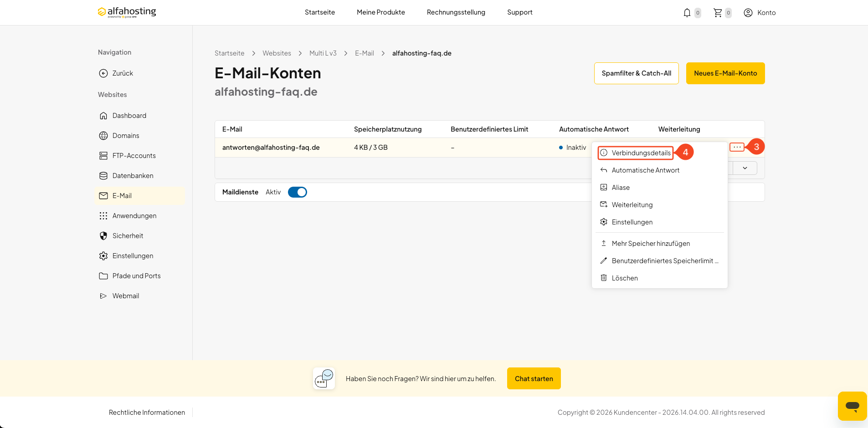Expand the chevron dropdown below the table
This screenshot has height=428, width=868.
(745, 168)
